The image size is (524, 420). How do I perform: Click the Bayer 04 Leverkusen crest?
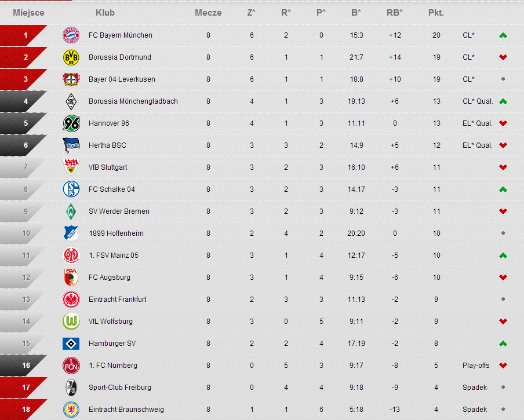71,79
